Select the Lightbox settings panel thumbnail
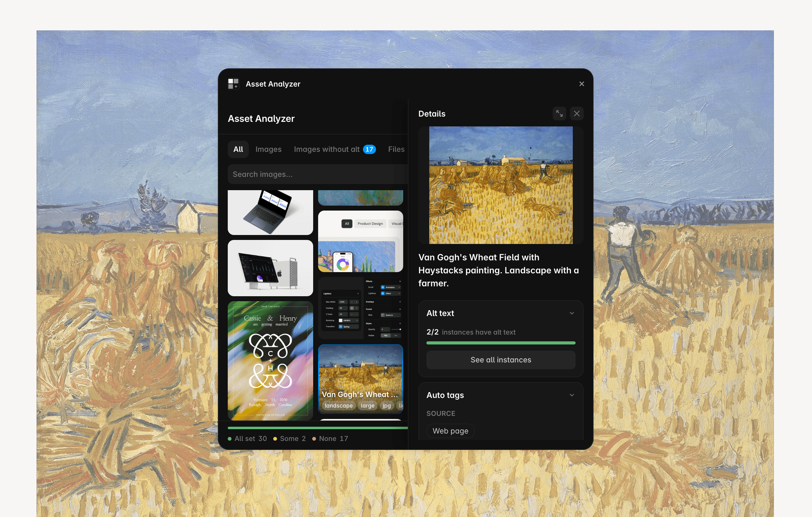The image size is (812, 517). pos(361,308)
